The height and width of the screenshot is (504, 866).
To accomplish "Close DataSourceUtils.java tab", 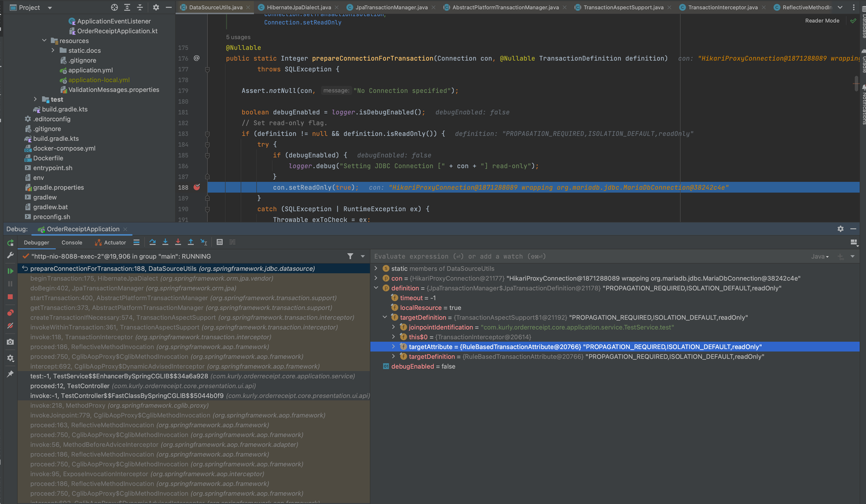I will (x=248, y=7).
